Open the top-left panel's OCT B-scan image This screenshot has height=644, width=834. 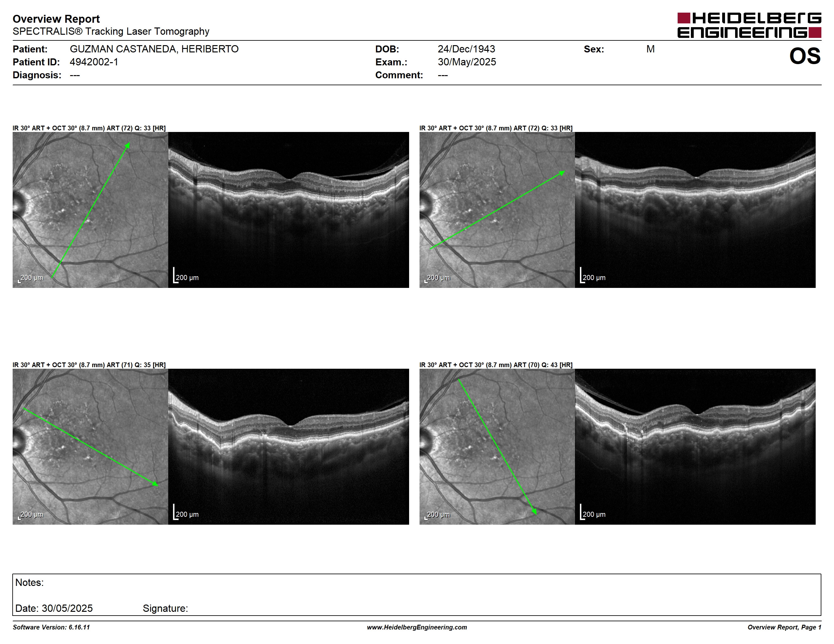(289, 210)
